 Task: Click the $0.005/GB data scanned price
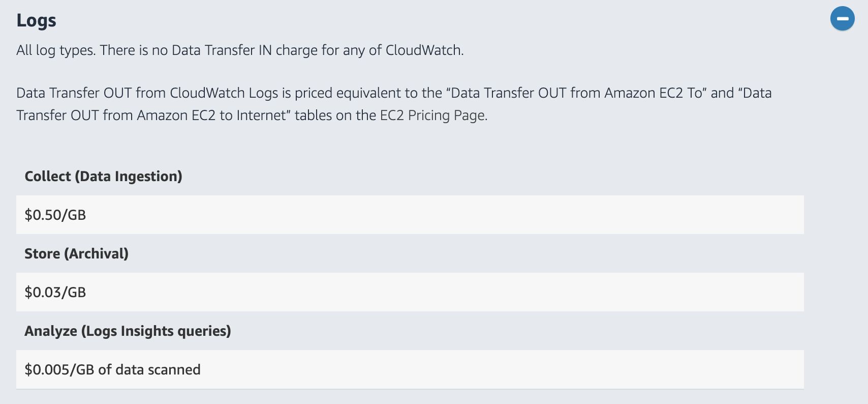click(113, 369)
